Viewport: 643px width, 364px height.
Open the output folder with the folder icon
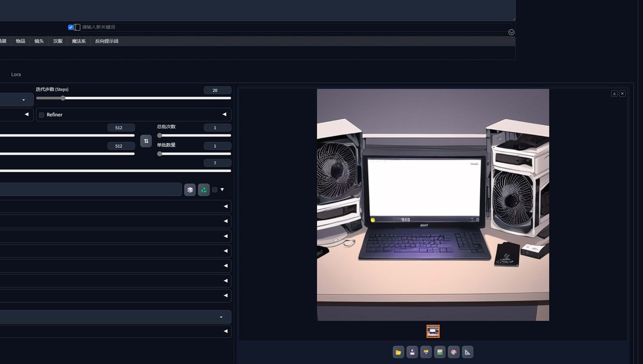398,352
